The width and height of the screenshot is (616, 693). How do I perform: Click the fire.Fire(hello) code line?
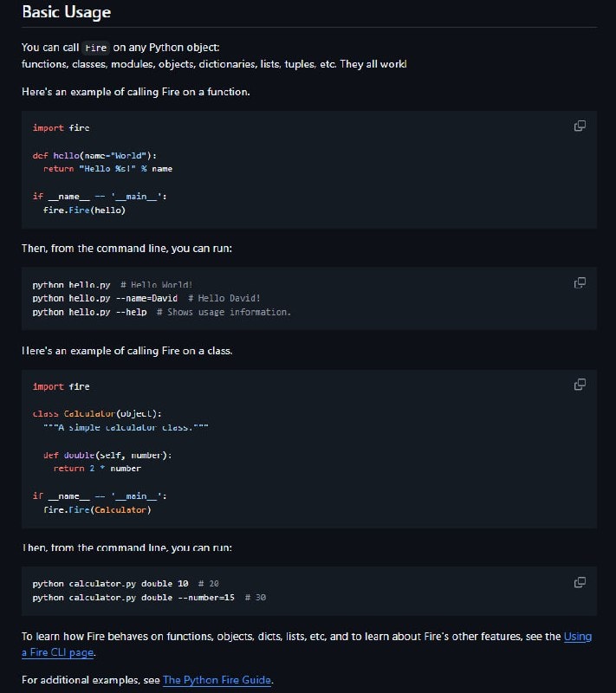[84, 210]
